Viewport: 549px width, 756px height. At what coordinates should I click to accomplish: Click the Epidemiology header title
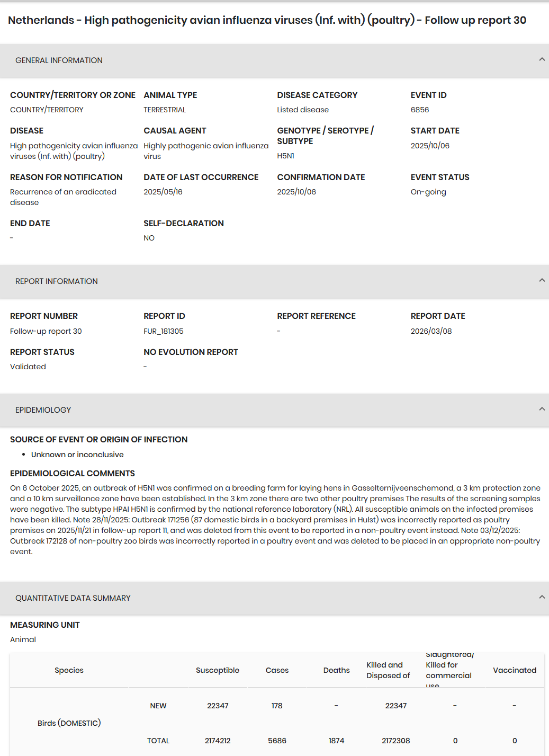[43, 410]
